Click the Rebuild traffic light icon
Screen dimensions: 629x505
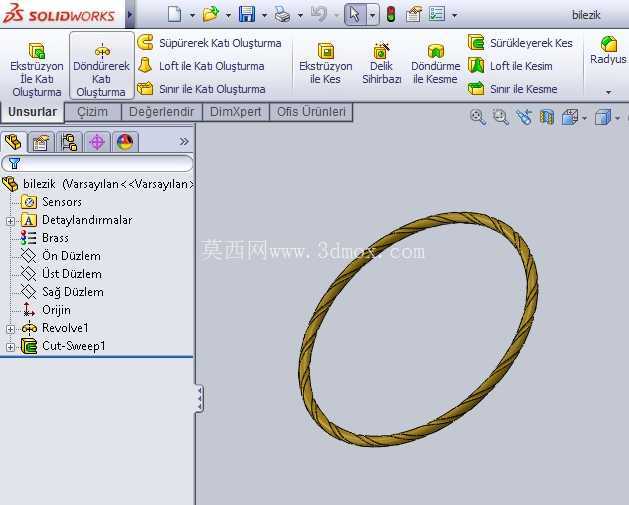(391, 14)
